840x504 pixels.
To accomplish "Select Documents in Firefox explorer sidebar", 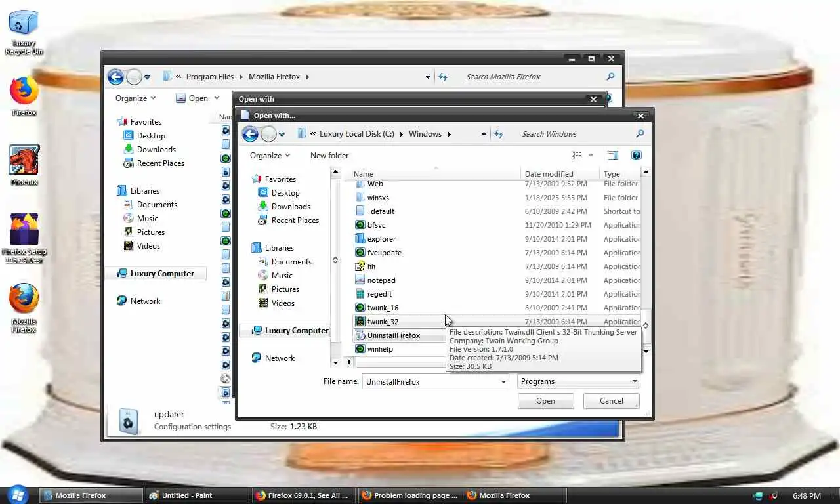I will 157,205.
